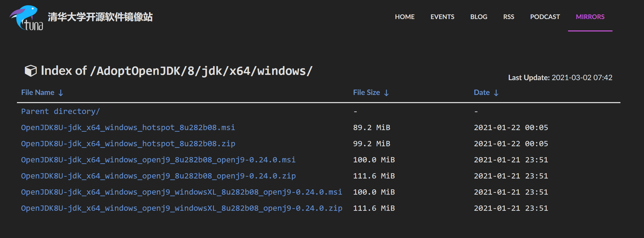Go to Parent directory/
This screenshot has width=644, height=238.
pyautogui.click(x=60, y=111)
